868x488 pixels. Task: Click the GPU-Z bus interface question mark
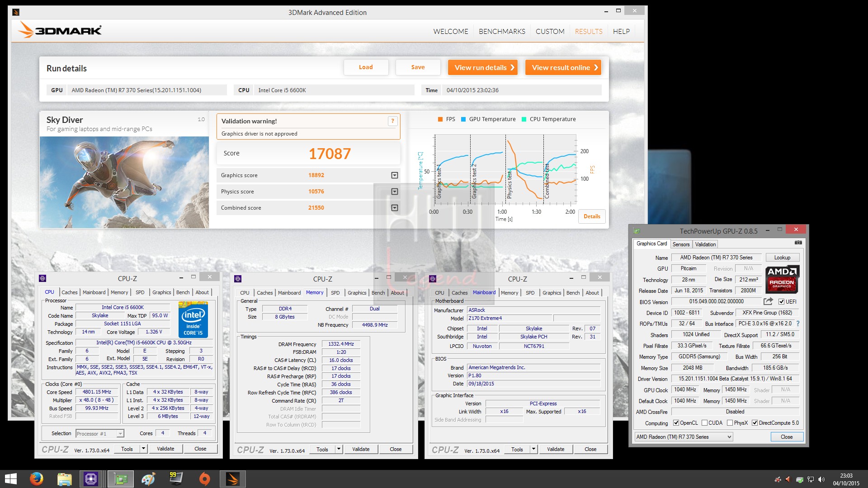[x=798, y=324]
